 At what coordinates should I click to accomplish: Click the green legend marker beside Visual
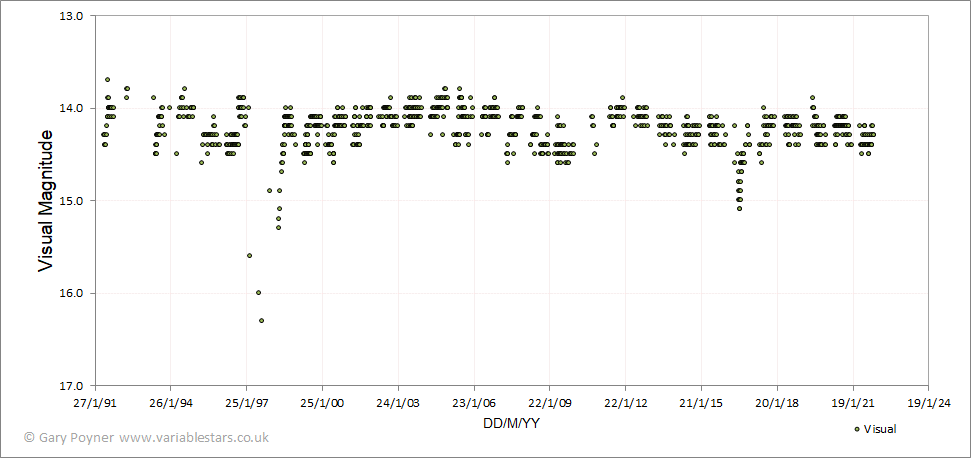857,429
